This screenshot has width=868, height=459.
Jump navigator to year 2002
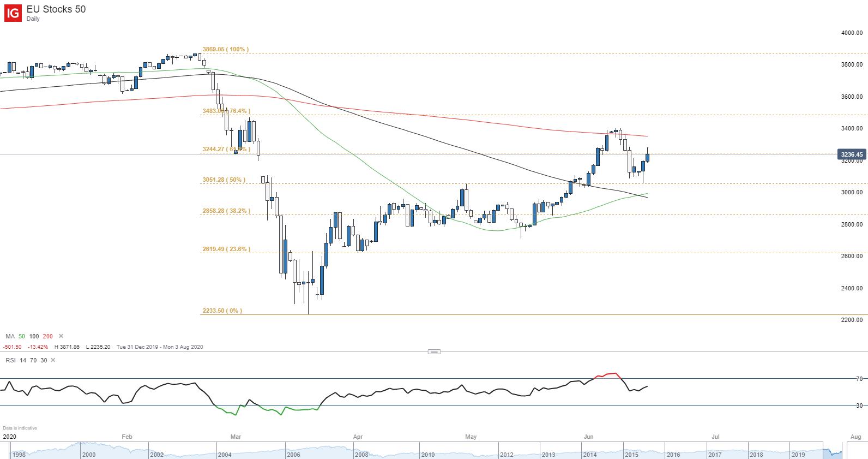coord(156,455)
